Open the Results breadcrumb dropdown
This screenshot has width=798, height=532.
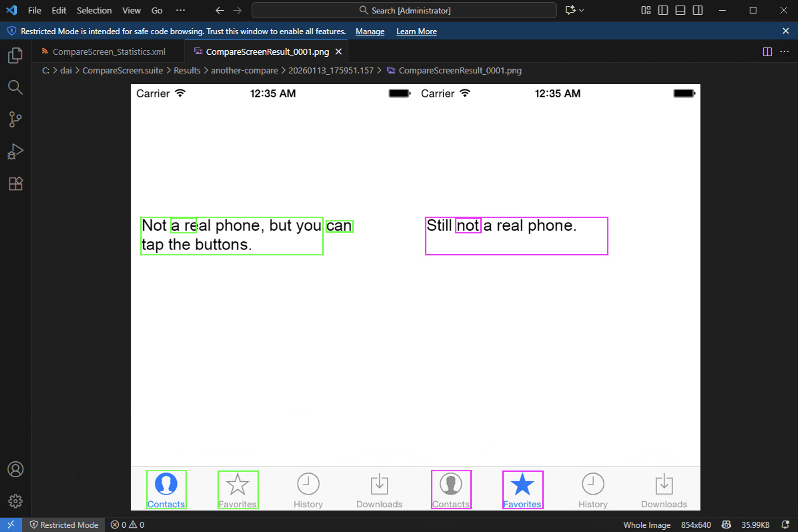[187, 70]
